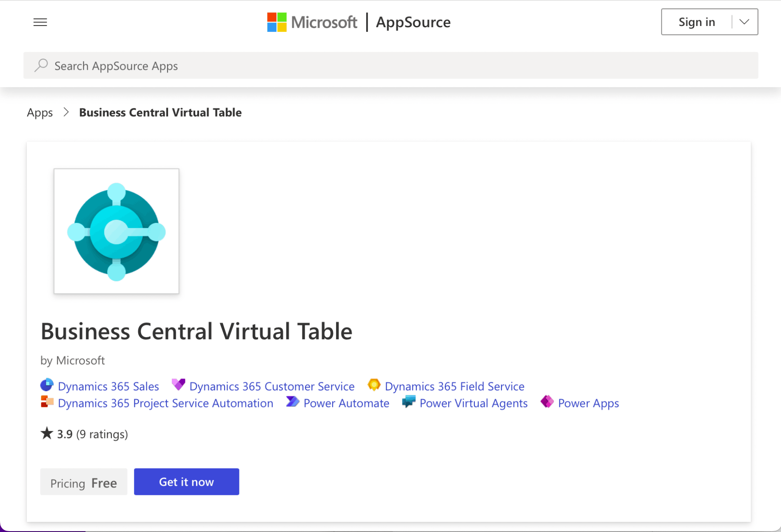781x532 pixels.
Task: Expand the Sign in dropdown arrow
Action: click(744, 22)
